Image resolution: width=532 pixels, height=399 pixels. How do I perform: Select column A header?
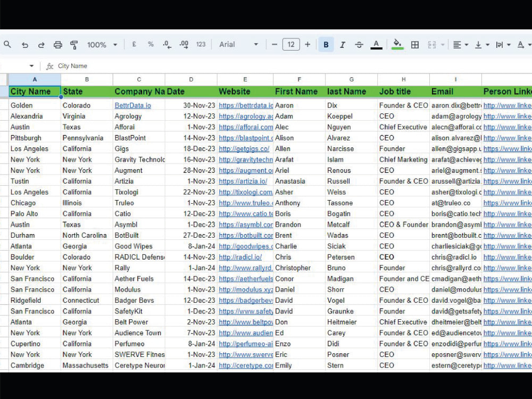tap(35, 79)
